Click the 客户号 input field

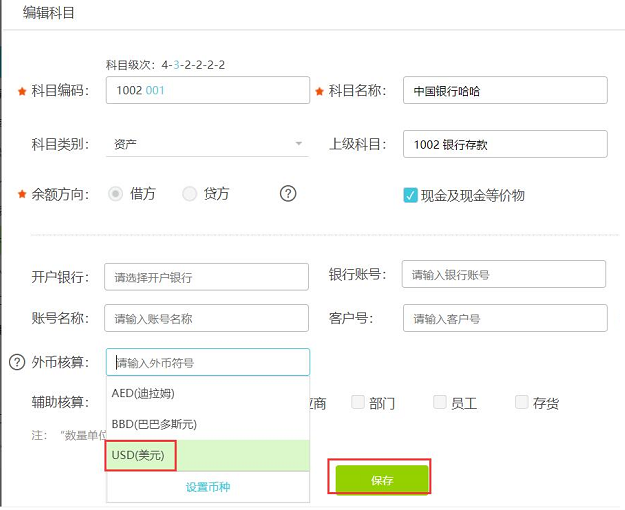pos(505,319)
